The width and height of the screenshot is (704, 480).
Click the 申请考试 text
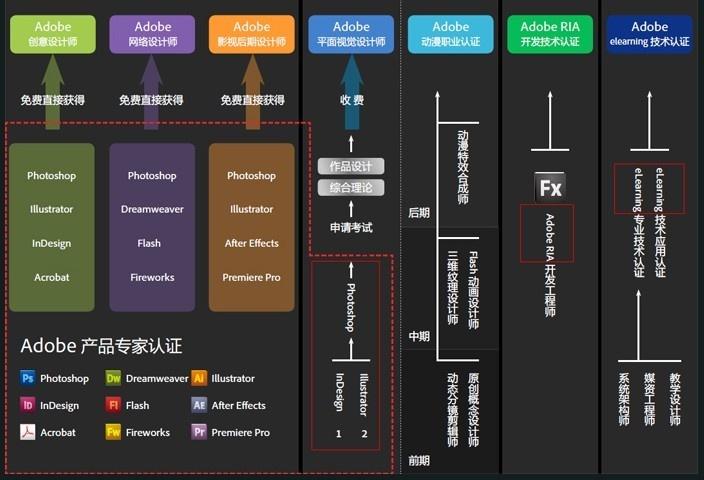351,228
